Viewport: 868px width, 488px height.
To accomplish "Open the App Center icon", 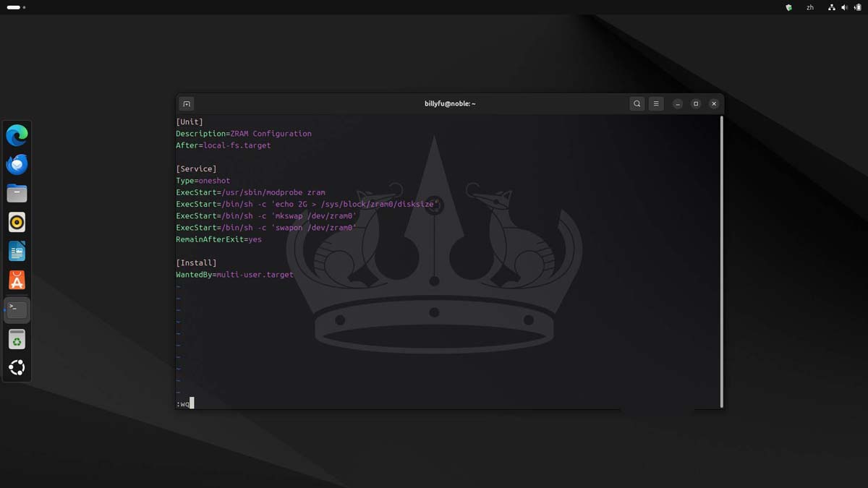I will point(17,281).
